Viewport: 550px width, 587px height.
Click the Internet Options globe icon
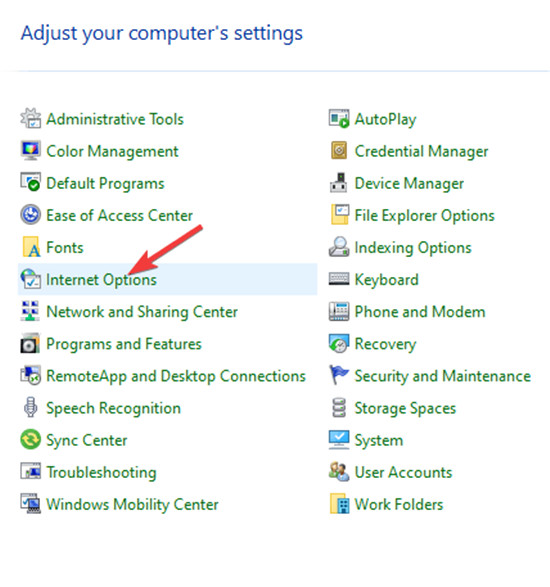pos(31,279)
